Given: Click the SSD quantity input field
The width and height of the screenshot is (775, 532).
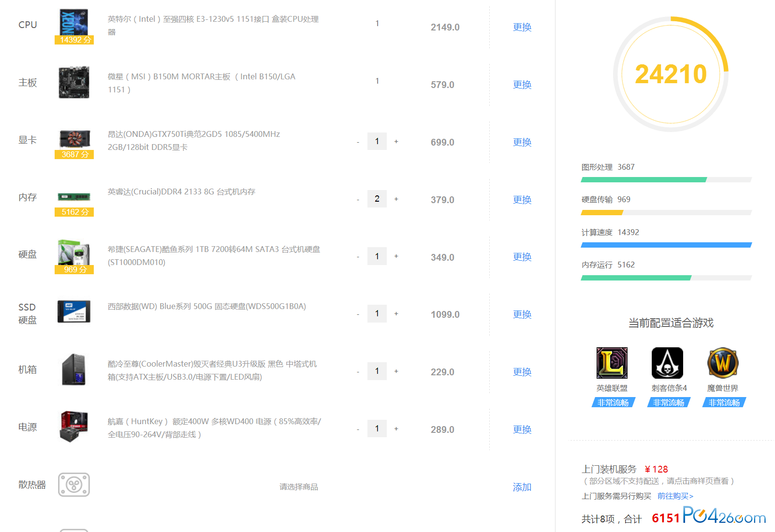Looking at the screenshot, I should tap(377, 313).
